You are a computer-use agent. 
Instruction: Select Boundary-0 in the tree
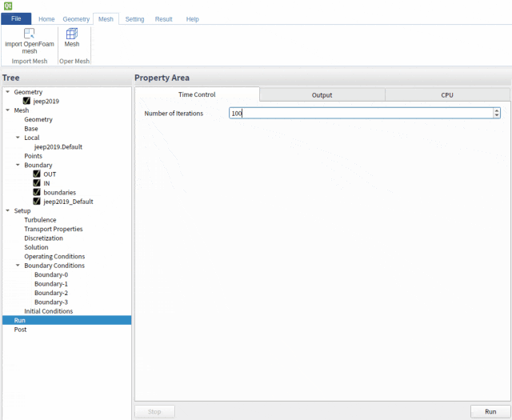[x=51, y=275]
